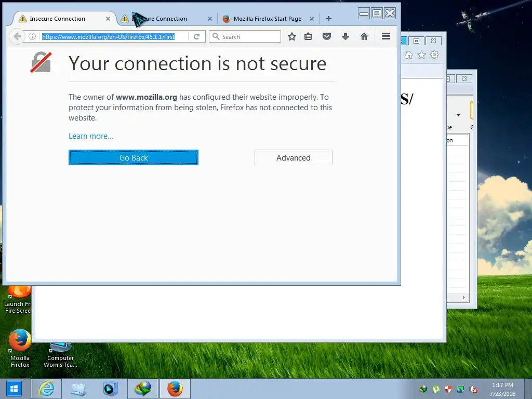Bookmark this page with the star icon
The width and height of the screenshot is (532, 399).
click(292, 36)
